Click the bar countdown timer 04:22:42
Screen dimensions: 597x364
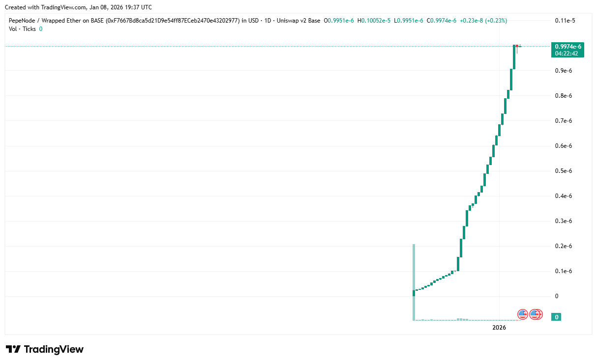(568, 54)
